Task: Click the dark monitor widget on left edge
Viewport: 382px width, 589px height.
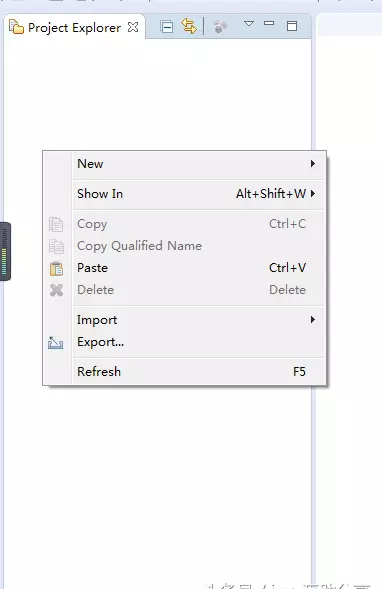Action: (x=5, y=251)
